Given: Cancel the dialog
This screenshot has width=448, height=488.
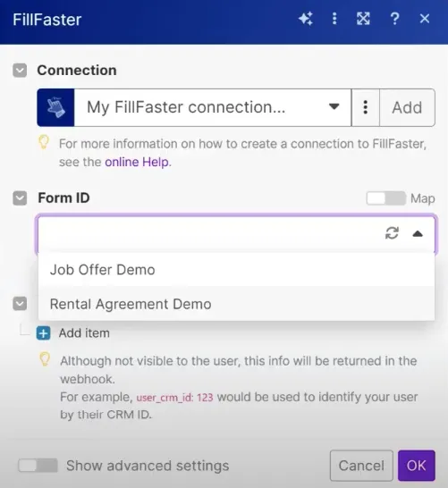Looking at the screenshot, I should pyautogui.click(x=361, y=466).
